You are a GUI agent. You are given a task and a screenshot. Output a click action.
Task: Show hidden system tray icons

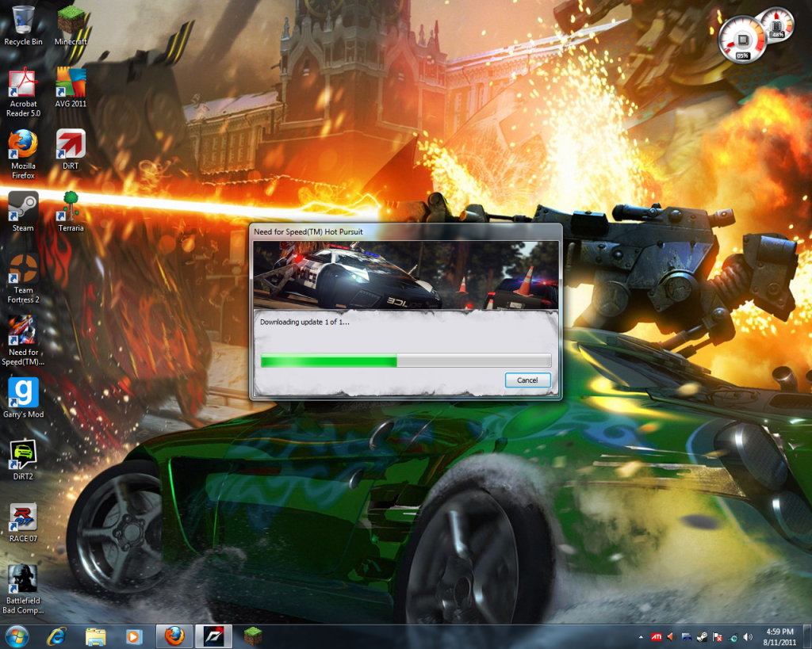coord(642,636)
